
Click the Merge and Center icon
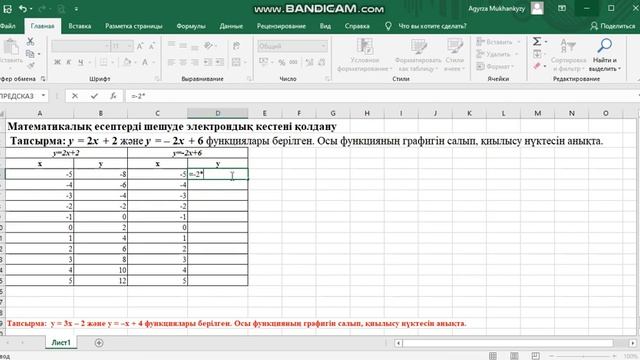click(x=236, y=62)
